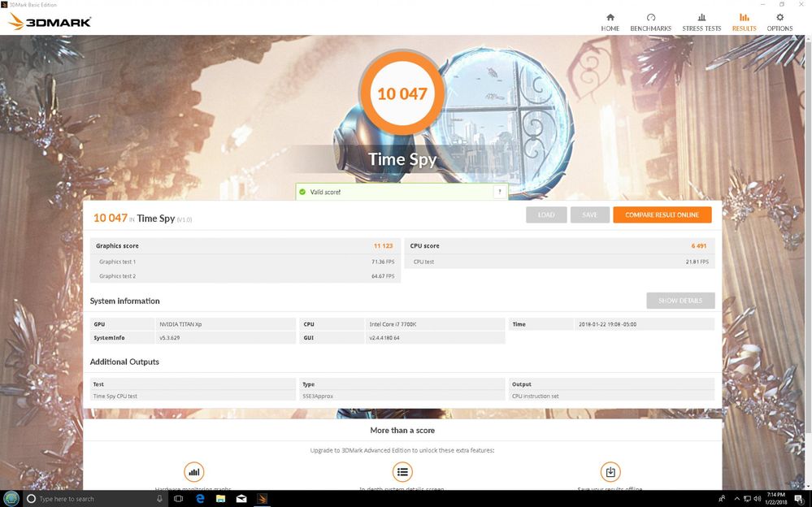Open the People icon in the system tray
812x507 pixels.
(x=722, y=499)
